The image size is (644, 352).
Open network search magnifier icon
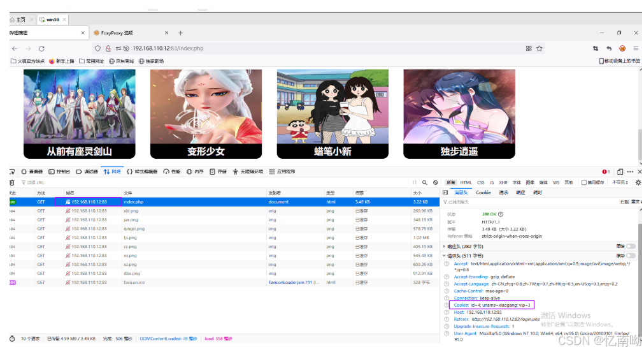(x=425, y=182)
